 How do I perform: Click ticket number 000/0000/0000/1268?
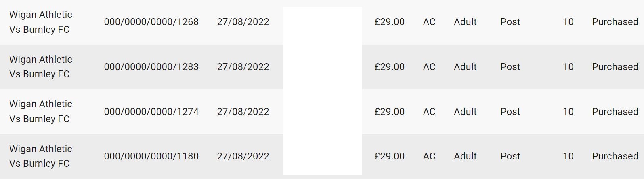[x=151, y=22]
